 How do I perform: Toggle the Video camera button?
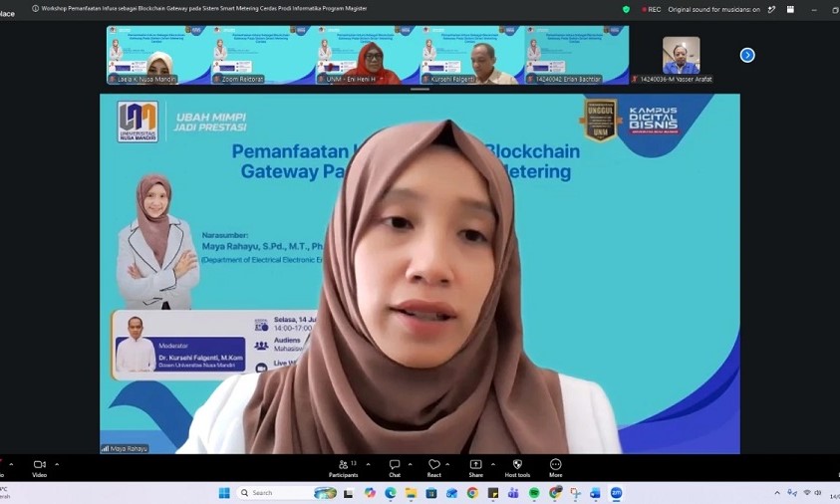(40, 467)
